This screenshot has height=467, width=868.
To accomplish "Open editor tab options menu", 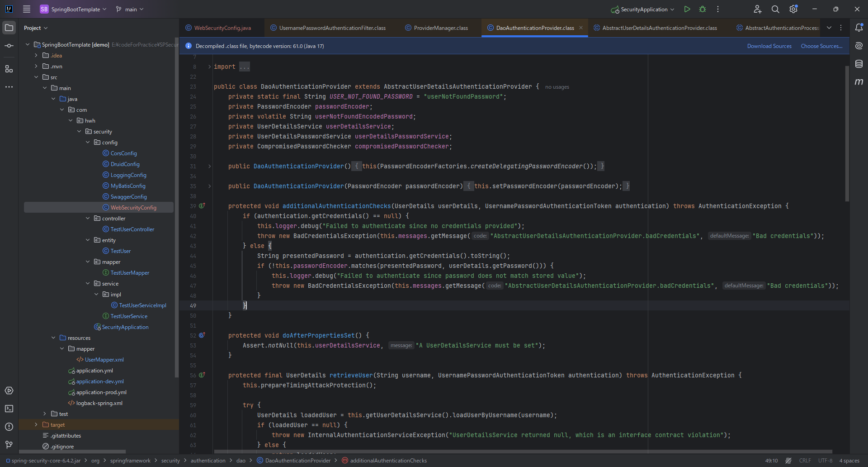I will tap(841, 28).
